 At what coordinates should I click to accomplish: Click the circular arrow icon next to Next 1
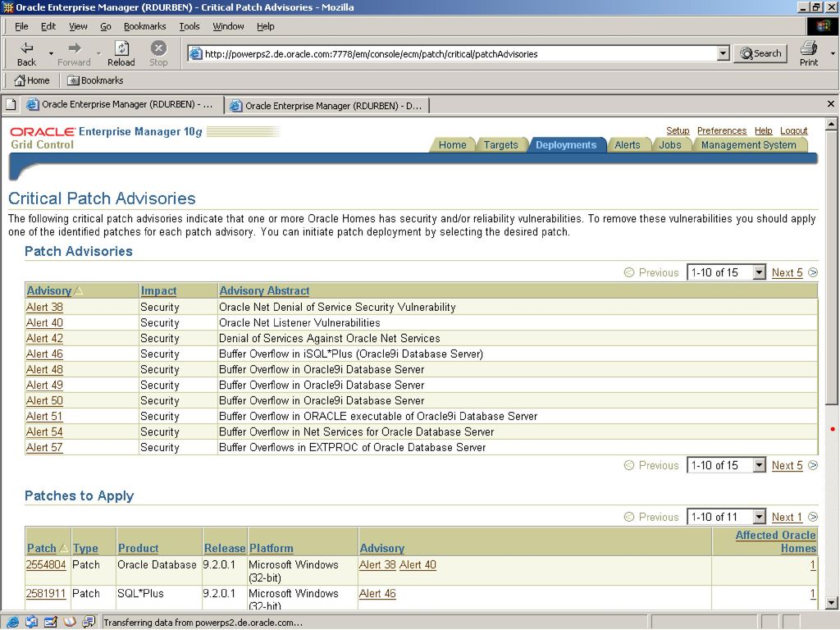(x=813, y=517)
